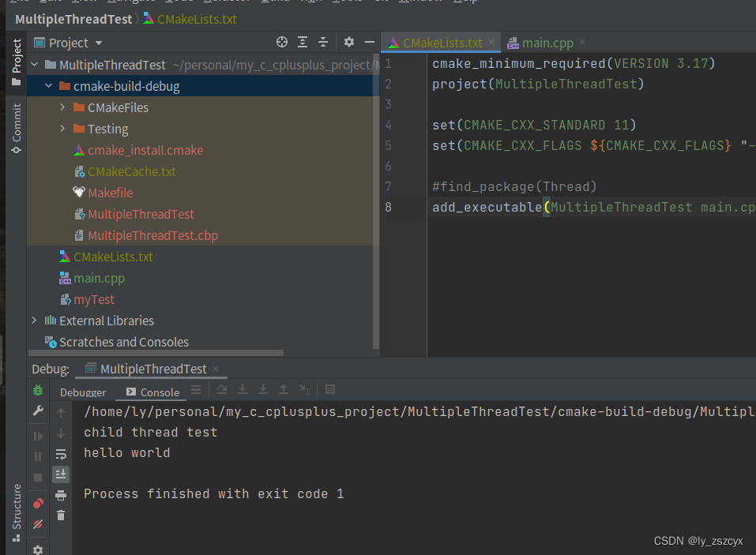Enable View Breakpoints from the red circles icon
This screenshot has width=756, height=555.
click(37, 502)
